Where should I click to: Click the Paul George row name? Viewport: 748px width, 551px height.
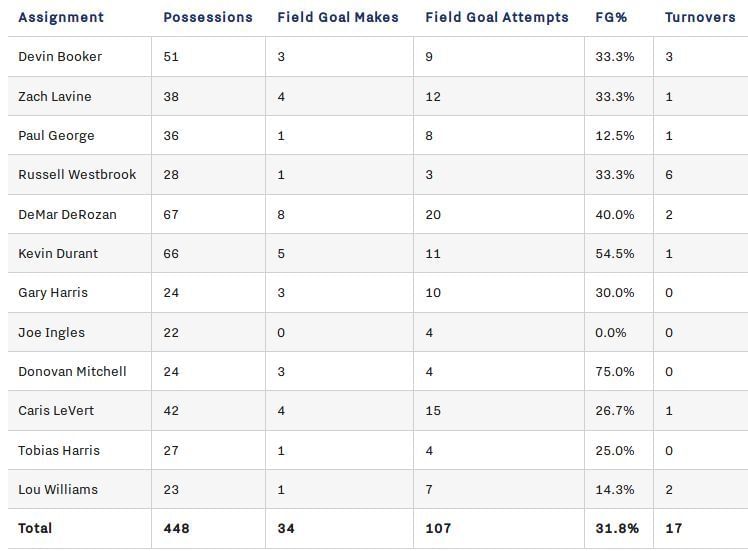(x=56, y=135)
